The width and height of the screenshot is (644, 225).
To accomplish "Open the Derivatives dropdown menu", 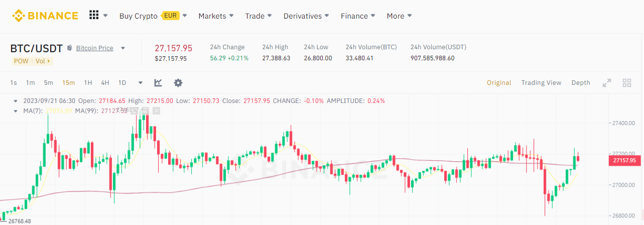I will [x=306, y=16].
